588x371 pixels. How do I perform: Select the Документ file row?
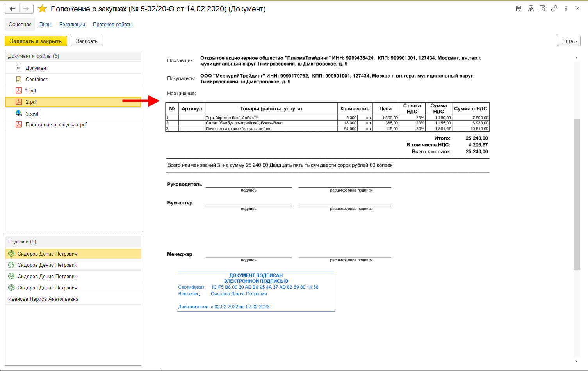click(x=73, y=68)
